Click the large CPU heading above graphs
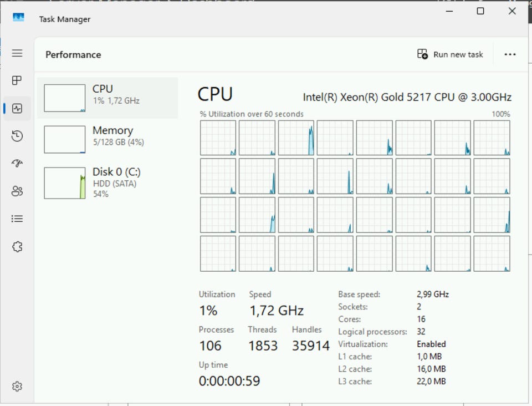 pos(215,94)
